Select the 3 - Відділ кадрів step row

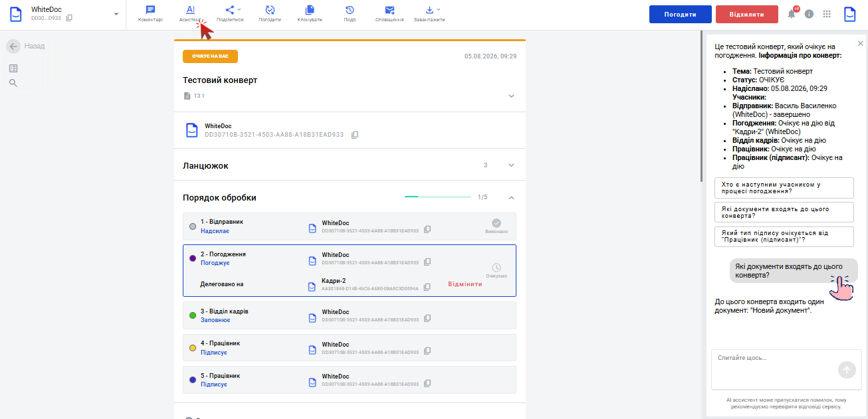(x=350, y=315)
